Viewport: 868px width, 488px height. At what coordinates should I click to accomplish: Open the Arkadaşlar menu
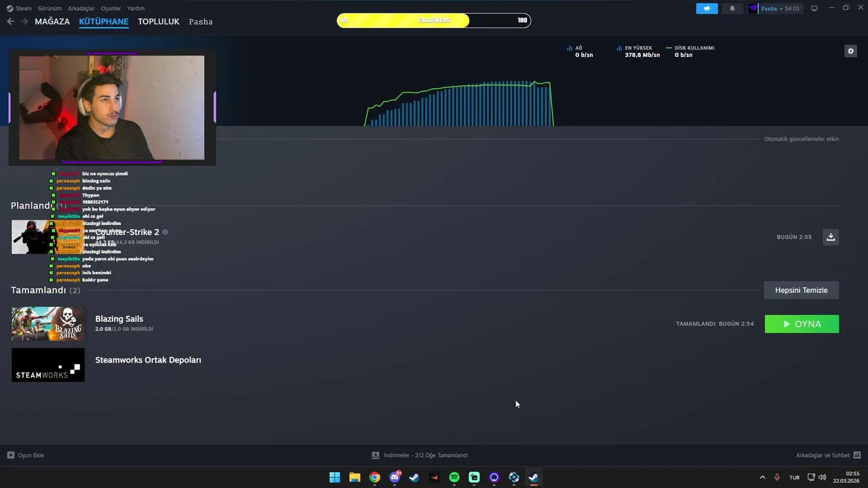81,8
